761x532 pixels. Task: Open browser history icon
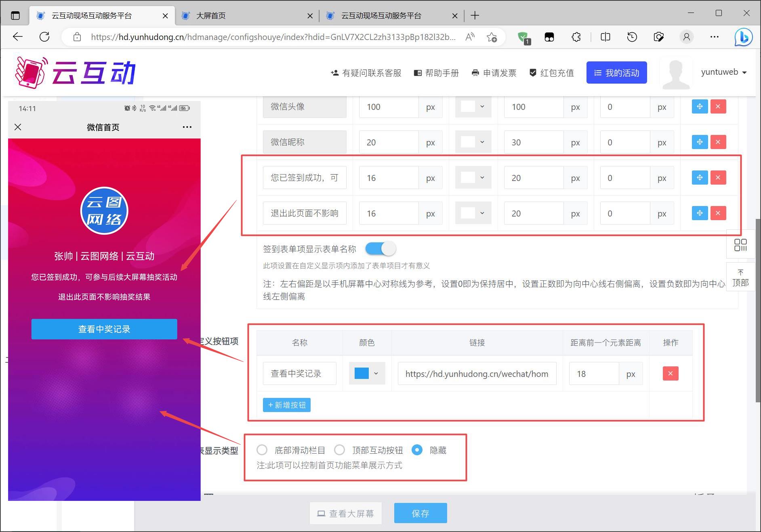(632, 37)
